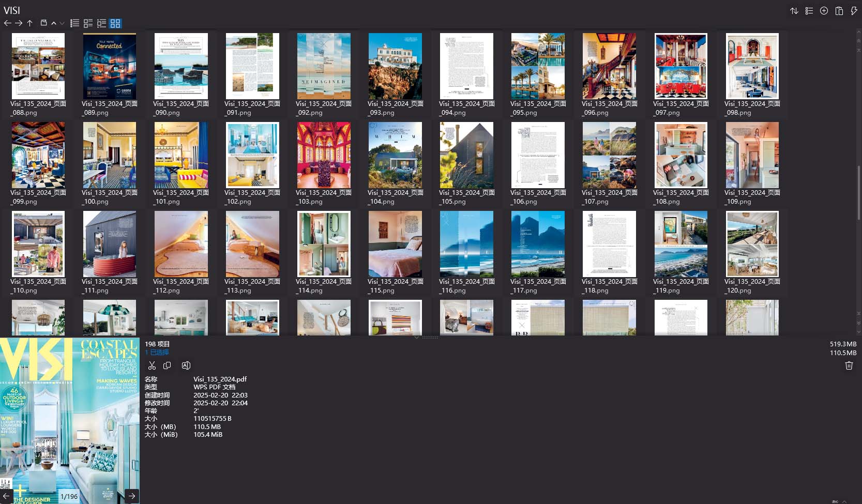This screenshot has height=504, width=862.
Task: Click the '1 已选择' selection link
Action: (157, 352)
